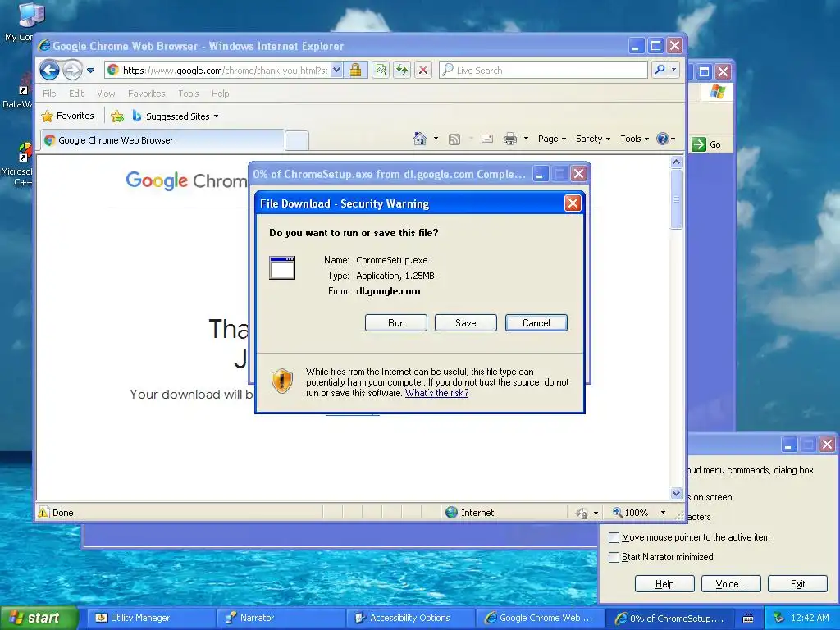Image resolution: width=840 pixels, height=630 pixels.
Task: Click the Internet zone globe in status bar
Action: 452,512
